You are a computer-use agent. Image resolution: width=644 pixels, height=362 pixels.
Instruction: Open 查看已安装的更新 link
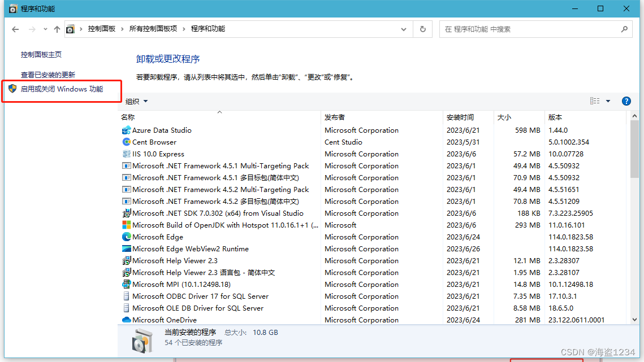pyautogui.click(x=48, y=75)
